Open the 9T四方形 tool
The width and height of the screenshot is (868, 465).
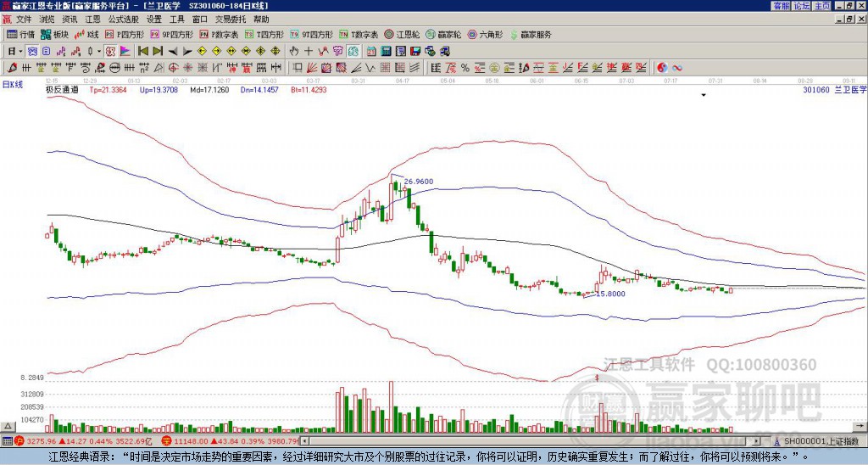(x=311, y=34)
